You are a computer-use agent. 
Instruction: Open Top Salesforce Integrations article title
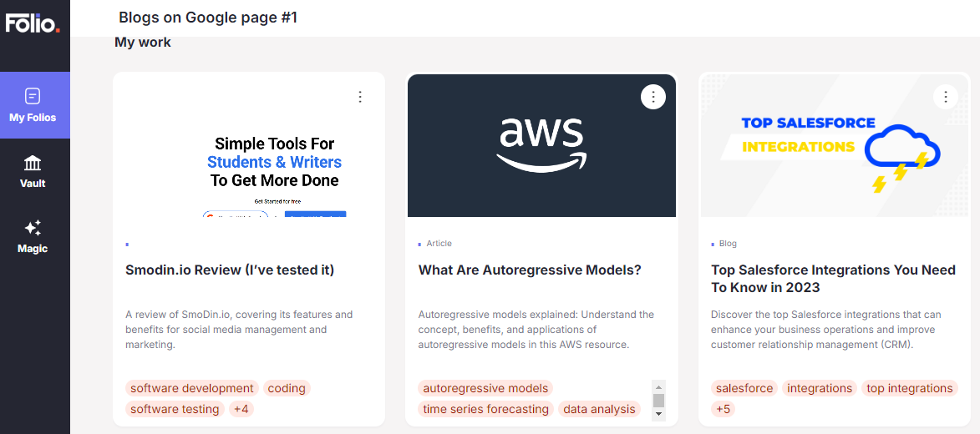(833, 279)
